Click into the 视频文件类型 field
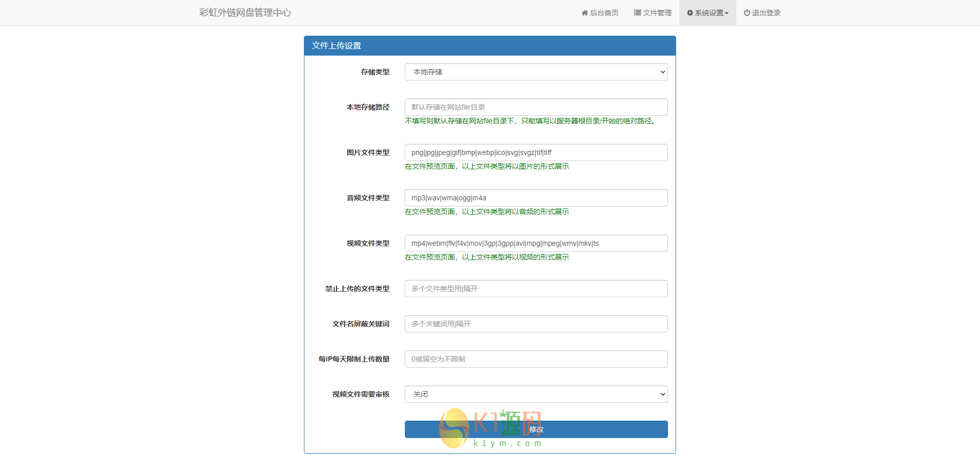 [536, 243]
